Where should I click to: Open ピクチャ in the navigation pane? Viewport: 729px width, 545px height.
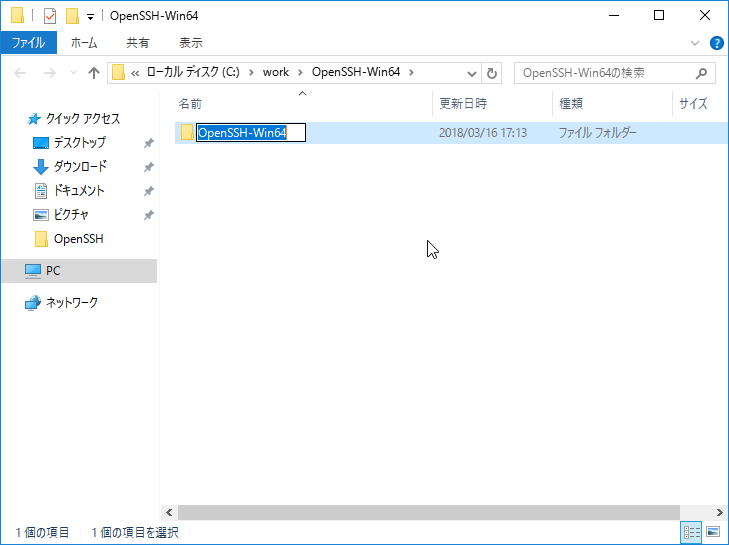[x=71, y=215]
